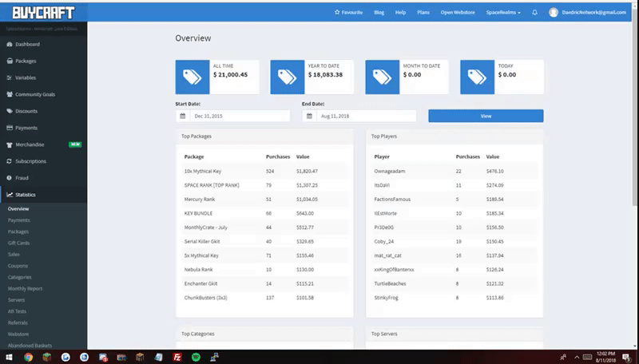Click the YEAR TO DATE tag tile icon
Viewport: 639px width, 364px height.
point(288,77)
